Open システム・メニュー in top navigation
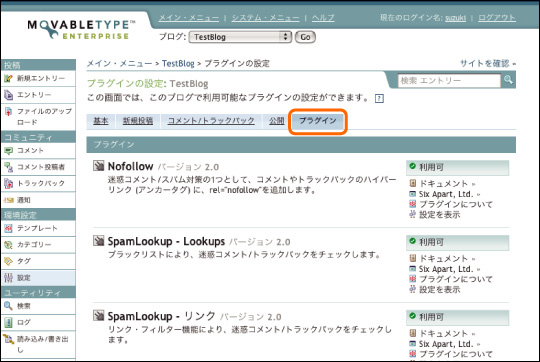The width and height of the screenshot is (540, 362). click(x=266, y=18)
